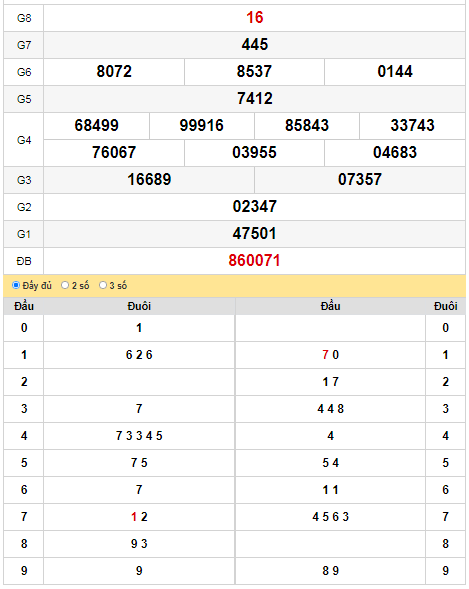469x589 pixels.
Task: Click the G8 prize number 16
Action: [255, 18]
